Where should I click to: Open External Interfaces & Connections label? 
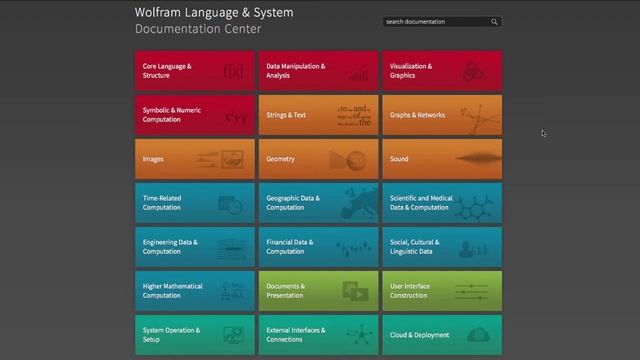(x=296, y=335)
